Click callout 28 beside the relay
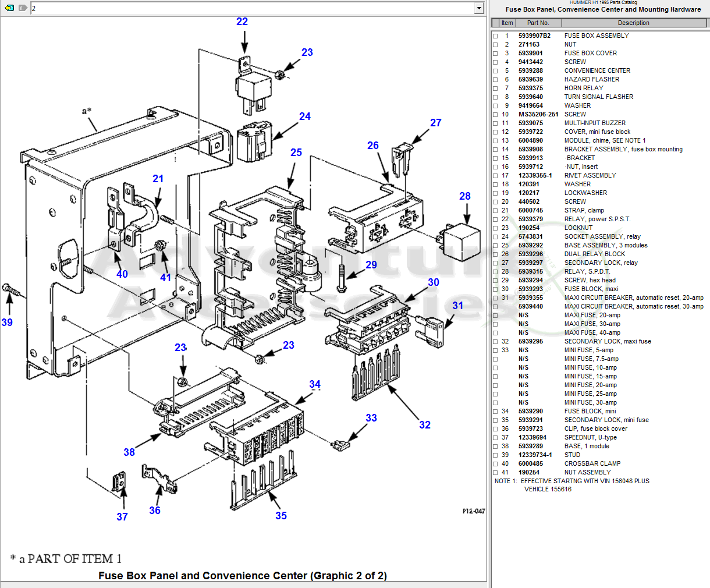This screenshot has height=588, width=710. click(x=465, y=196)
